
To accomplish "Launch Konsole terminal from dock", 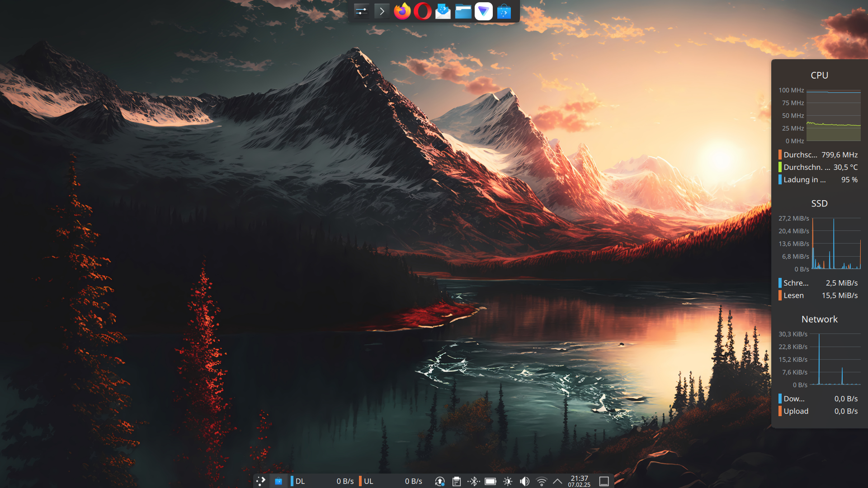I will tap(382, 11).
